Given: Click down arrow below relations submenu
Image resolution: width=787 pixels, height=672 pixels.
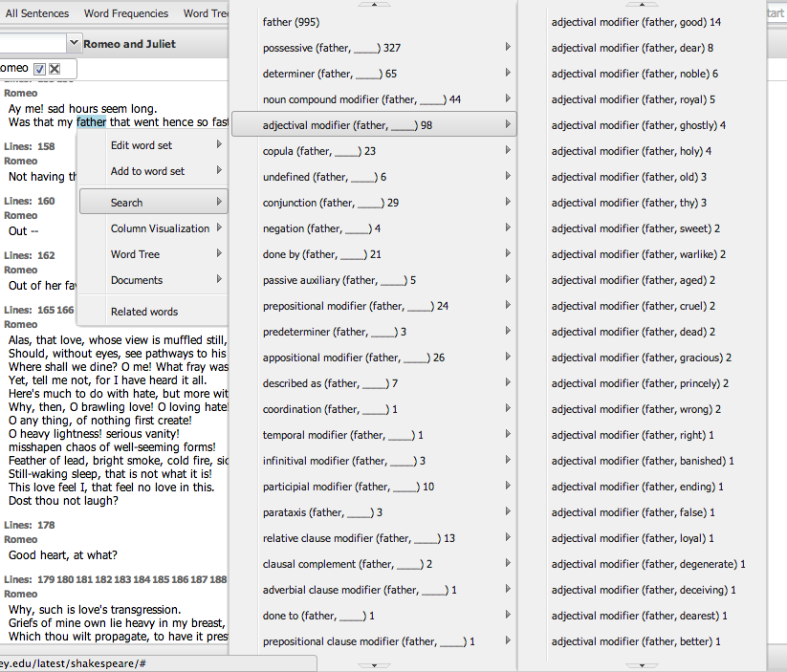Looking at the screenshot, I should (374, 665).
